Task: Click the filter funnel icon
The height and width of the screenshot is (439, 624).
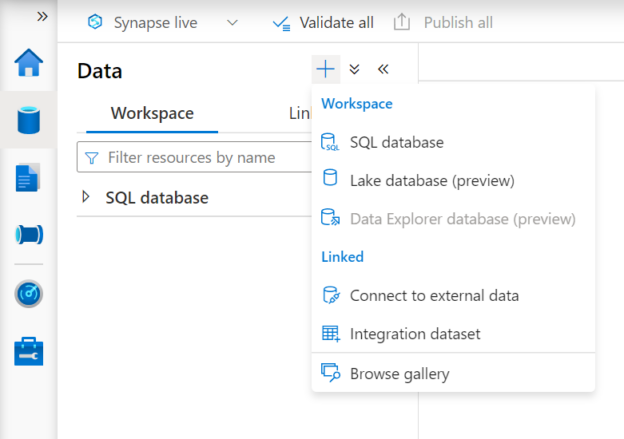Action: coord(92,158)
